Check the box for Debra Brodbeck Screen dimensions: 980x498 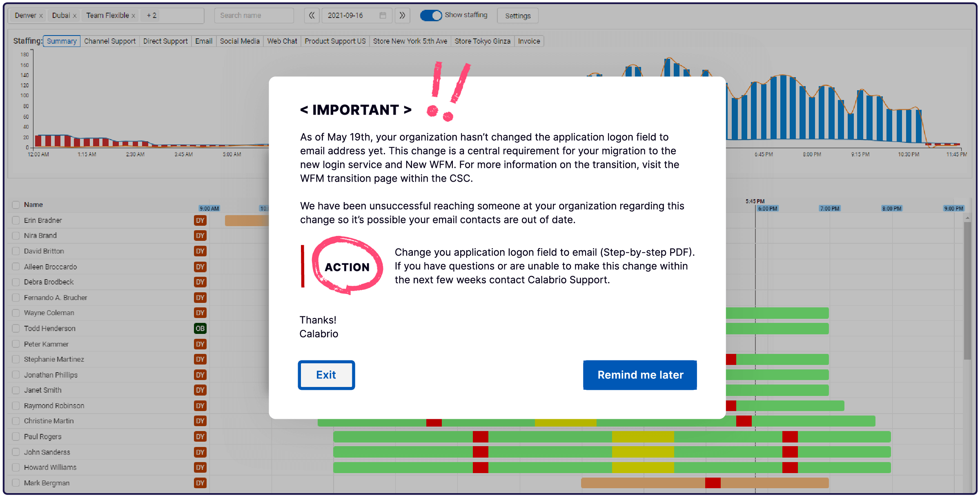tap(16, 282)
